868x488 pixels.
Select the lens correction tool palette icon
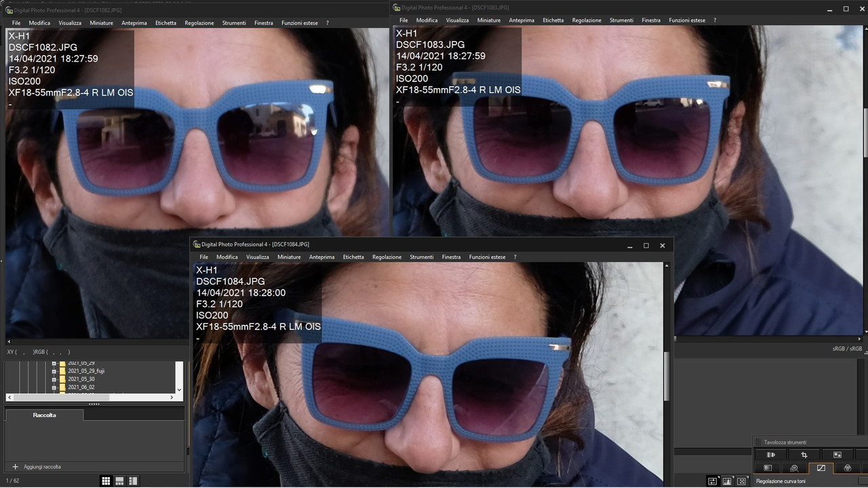pyautogui.click(x=770, y=455)
